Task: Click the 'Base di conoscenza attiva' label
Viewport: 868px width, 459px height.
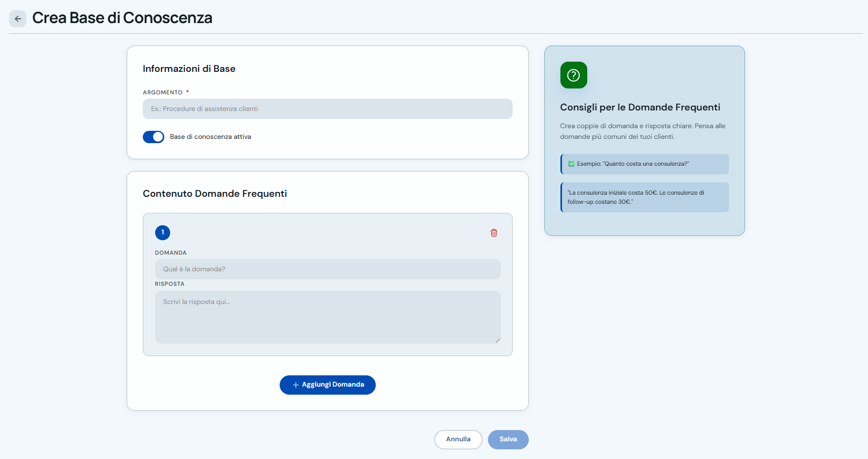Action: (x=210, y=137)
